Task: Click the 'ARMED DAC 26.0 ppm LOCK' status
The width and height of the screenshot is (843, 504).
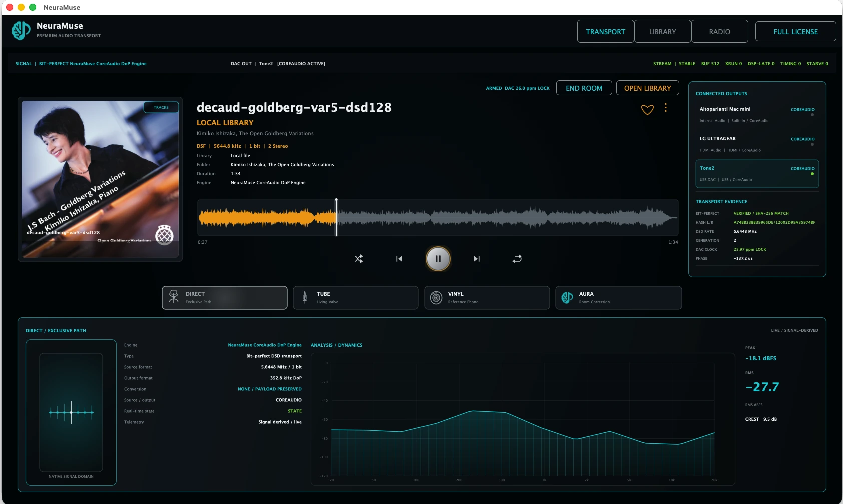Action: 518,88
